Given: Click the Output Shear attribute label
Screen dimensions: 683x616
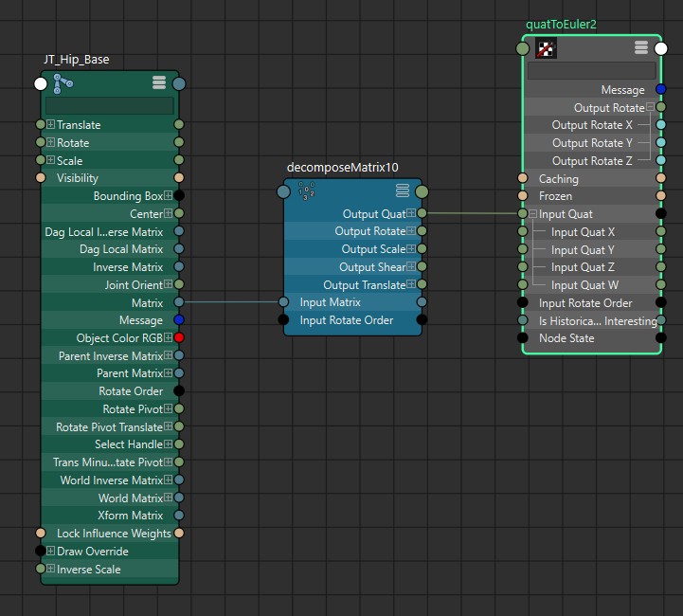Looking at the screenshot, I should point(372,267).
